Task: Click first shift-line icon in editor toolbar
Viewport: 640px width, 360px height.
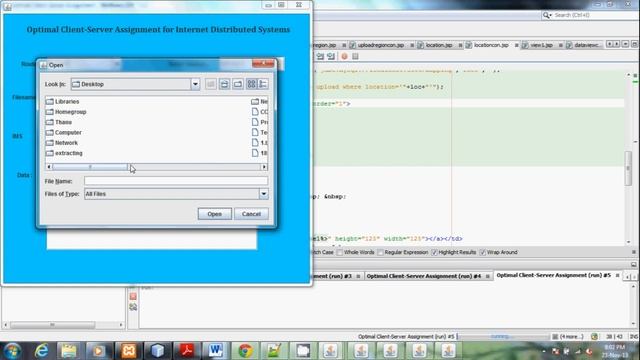Action: pos(320,56)
